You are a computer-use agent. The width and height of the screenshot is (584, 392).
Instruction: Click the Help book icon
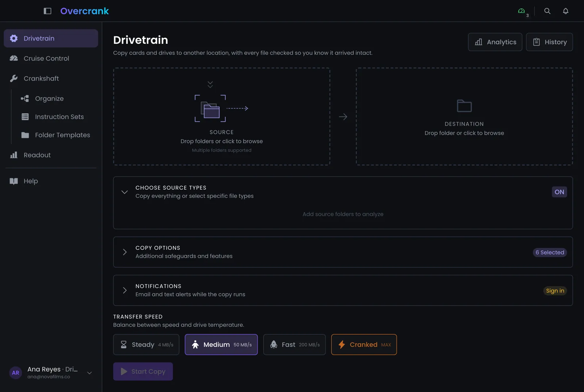coord(14,181)
